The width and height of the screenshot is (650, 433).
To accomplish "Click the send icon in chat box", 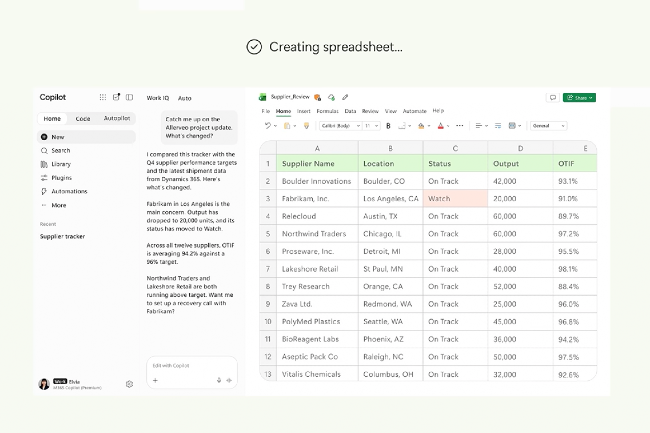I will pos(229,380).
